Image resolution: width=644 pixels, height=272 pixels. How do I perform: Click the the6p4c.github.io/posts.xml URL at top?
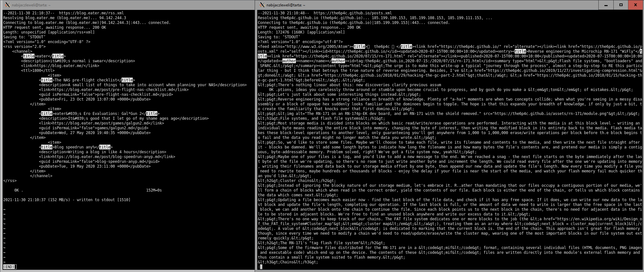click(353, 13)
